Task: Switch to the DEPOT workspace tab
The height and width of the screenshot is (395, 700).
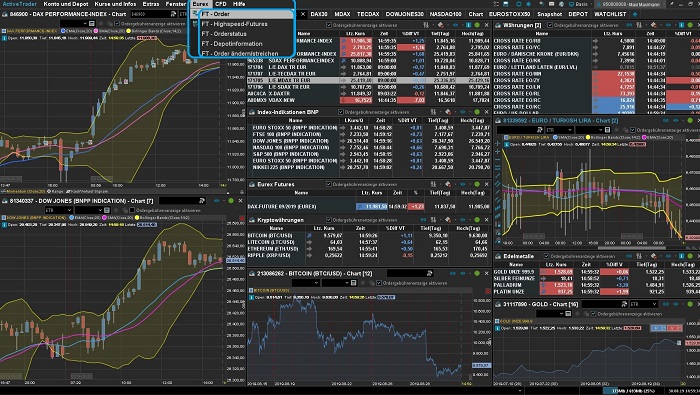Action: [578, 14]
